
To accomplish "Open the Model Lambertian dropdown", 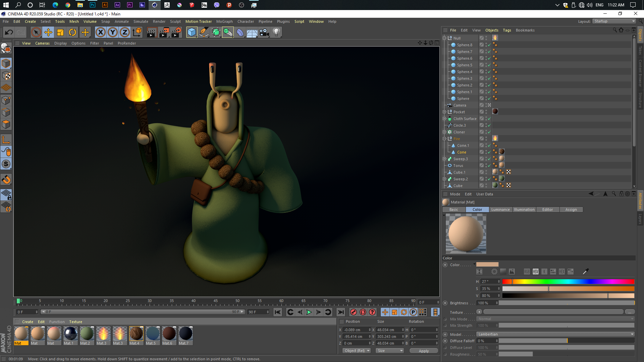I will 555,334.
